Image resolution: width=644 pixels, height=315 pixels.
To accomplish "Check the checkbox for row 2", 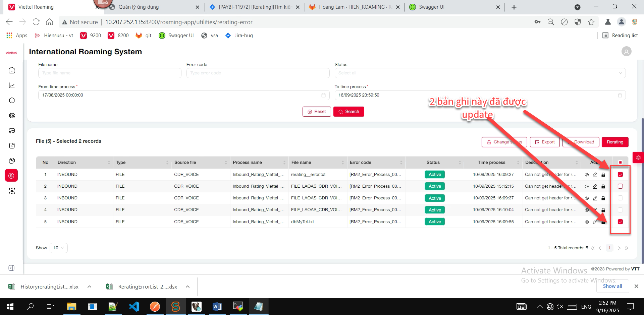I will [620, 186].
